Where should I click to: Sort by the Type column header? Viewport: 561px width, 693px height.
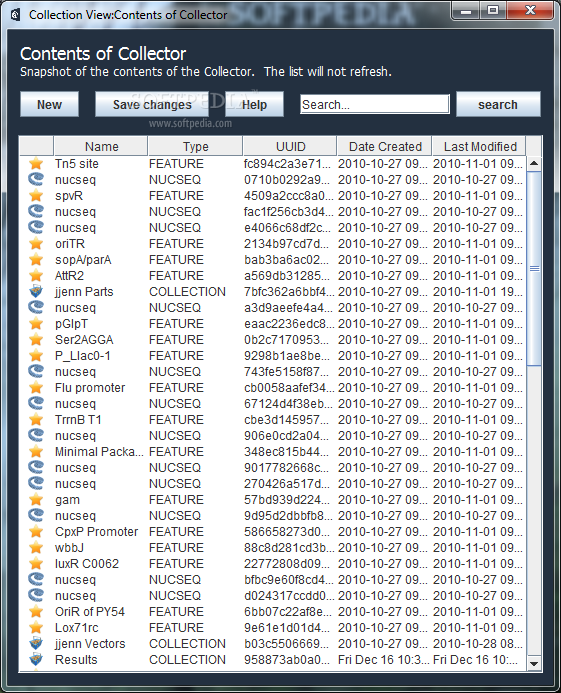195,146
